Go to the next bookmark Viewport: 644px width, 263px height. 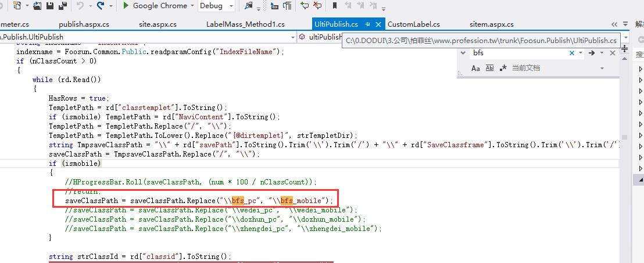[x=360, y=5]
